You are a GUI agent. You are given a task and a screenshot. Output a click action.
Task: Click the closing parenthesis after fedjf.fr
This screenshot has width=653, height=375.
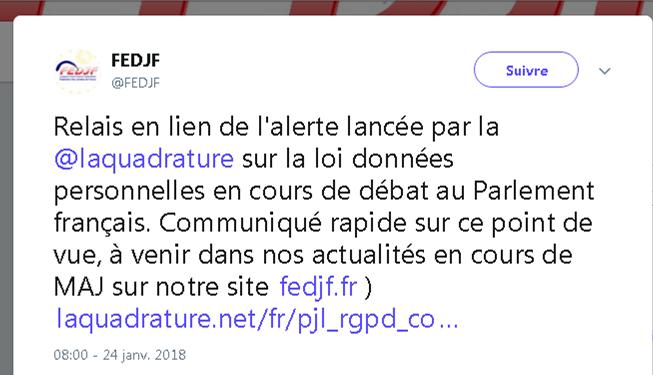tap(368, 288)
